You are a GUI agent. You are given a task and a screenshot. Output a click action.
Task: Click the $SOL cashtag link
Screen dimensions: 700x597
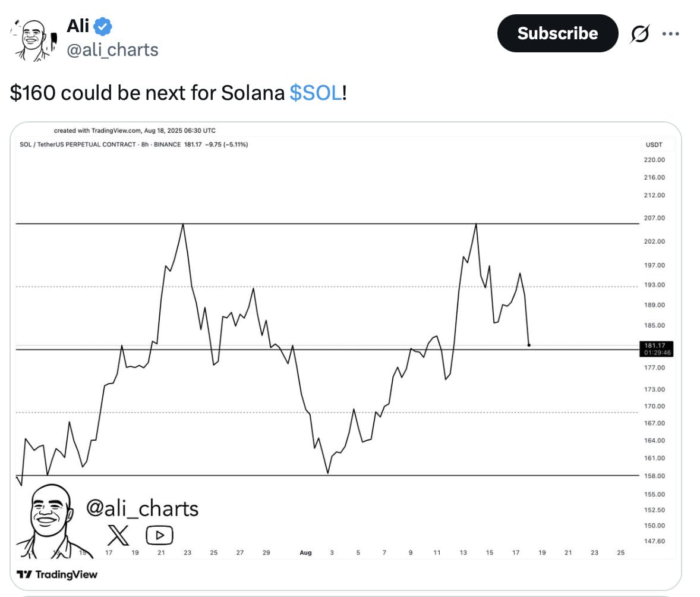tap(316, 93)
